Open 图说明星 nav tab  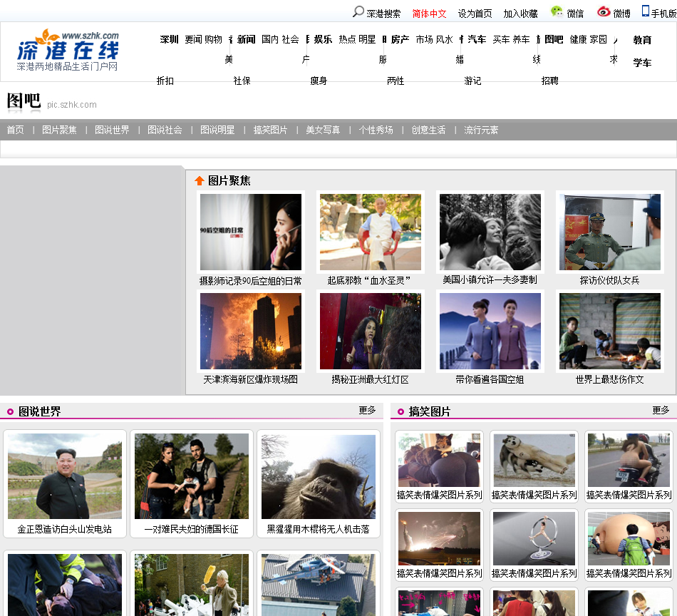217,130
